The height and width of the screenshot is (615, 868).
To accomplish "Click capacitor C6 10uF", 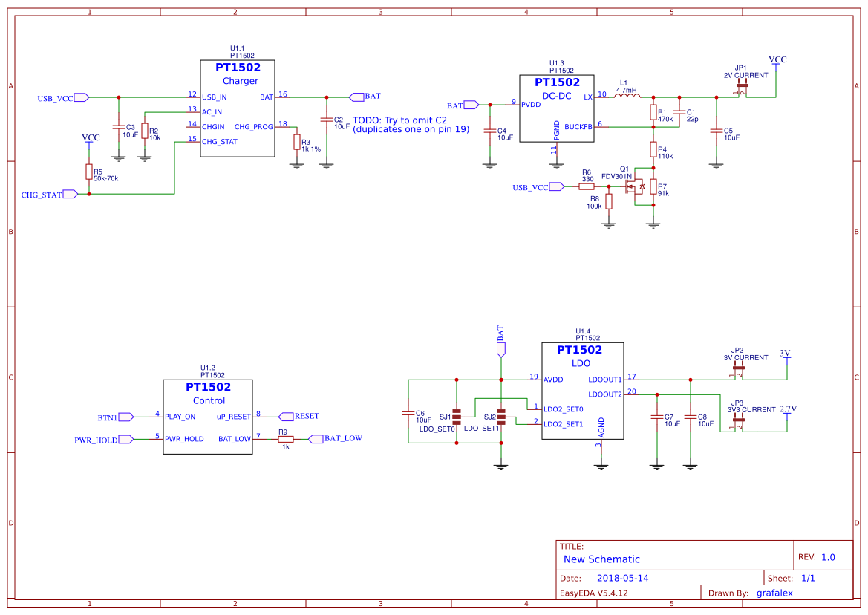I will 408,414.
